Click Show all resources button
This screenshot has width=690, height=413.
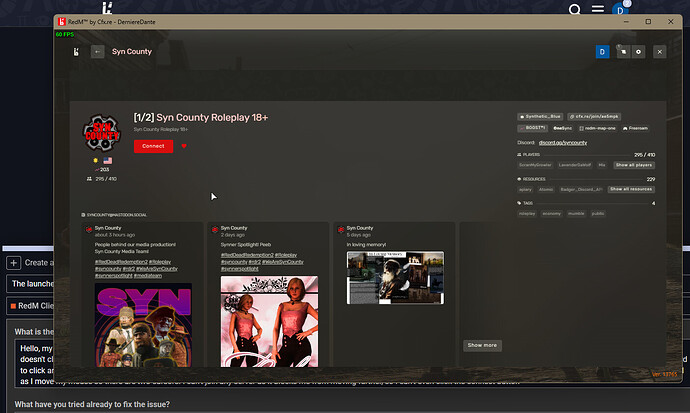(631, 189)
